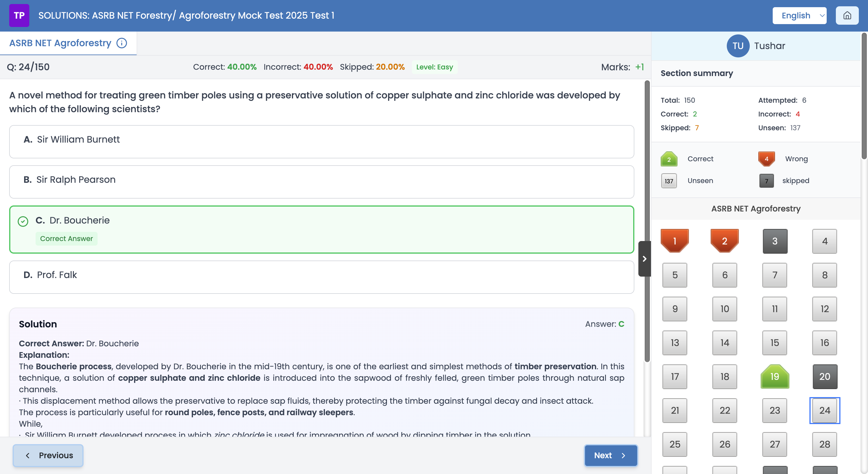Screen dimensions: 868x474
Task: Jump to question 19 in the palette
Action: point(775,377)
